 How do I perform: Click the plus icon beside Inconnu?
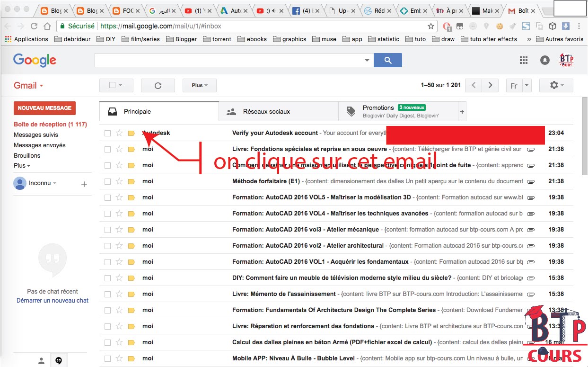pyautogui.click(x=84, y=184)
